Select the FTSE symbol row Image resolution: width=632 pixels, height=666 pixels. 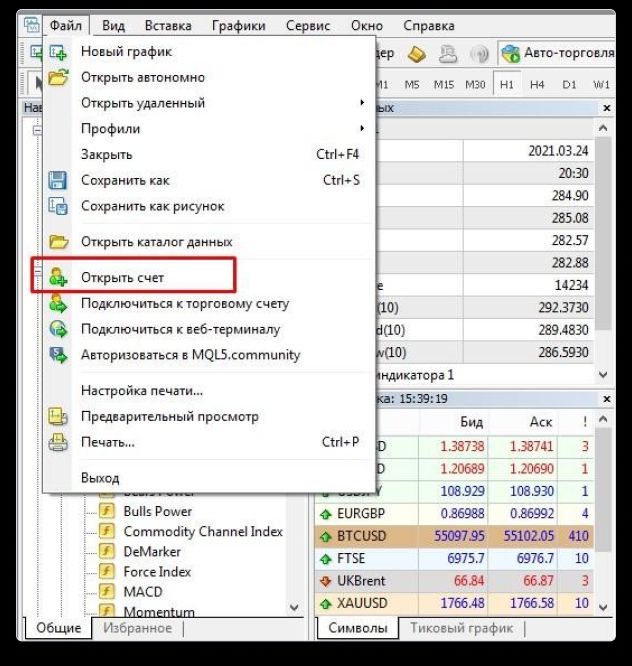coord(454,559)
